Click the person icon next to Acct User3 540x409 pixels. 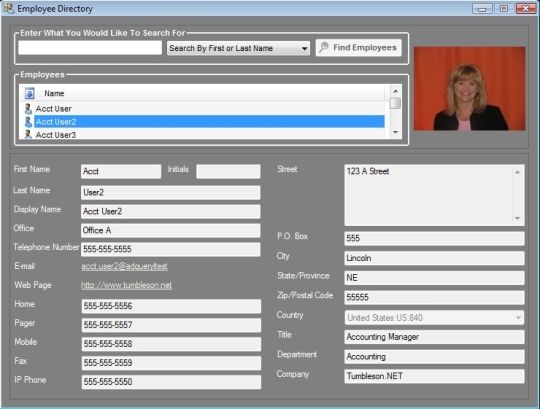coord(28,134)
